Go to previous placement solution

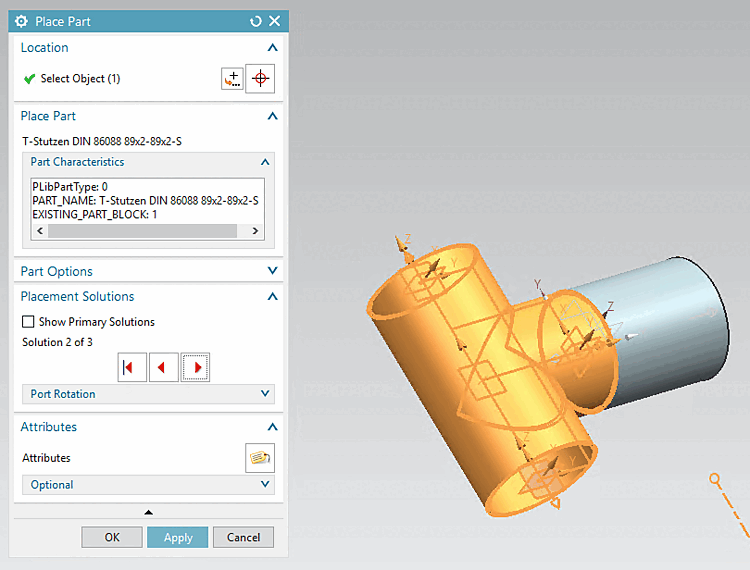164,367
